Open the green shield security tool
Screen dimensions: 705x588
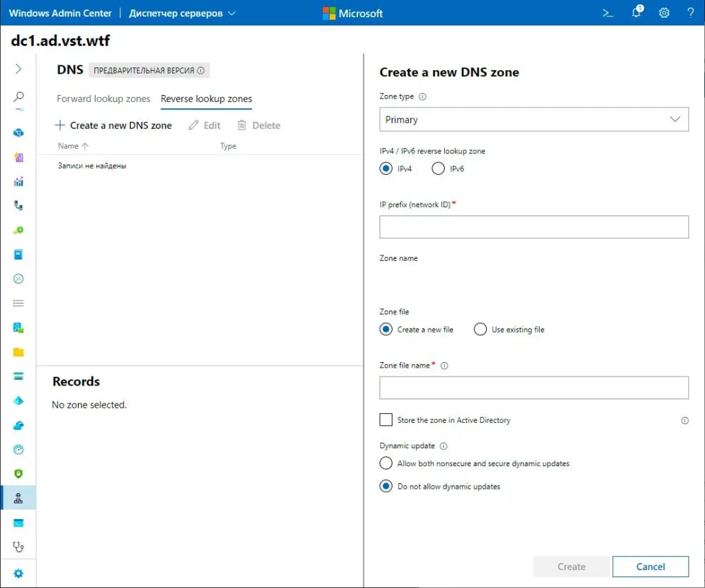click(19, 474)
